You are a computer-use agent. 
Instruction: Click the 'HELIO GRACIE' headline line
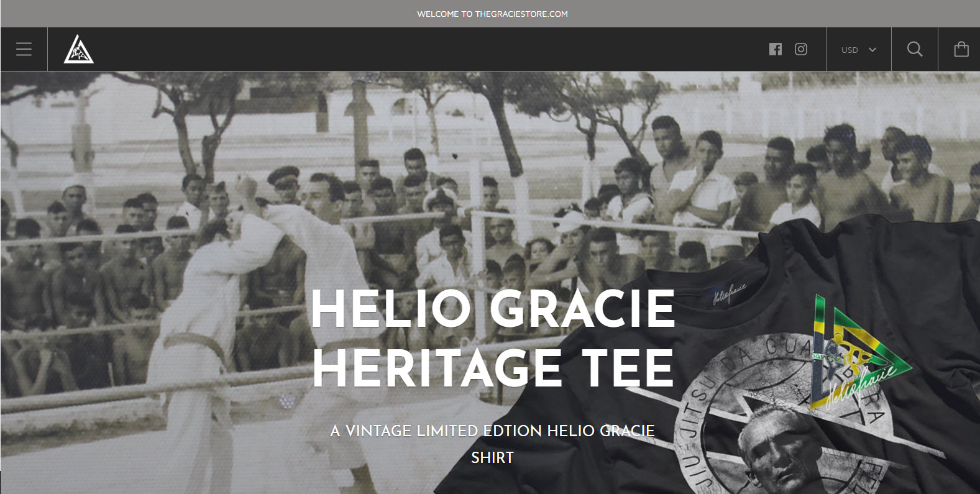pos(493,309)
